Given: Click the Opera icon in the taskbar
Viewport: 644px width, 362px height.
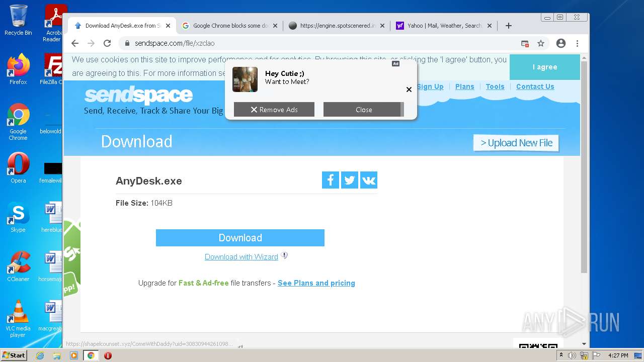Looking at the screenshot, I should (108, 355).
